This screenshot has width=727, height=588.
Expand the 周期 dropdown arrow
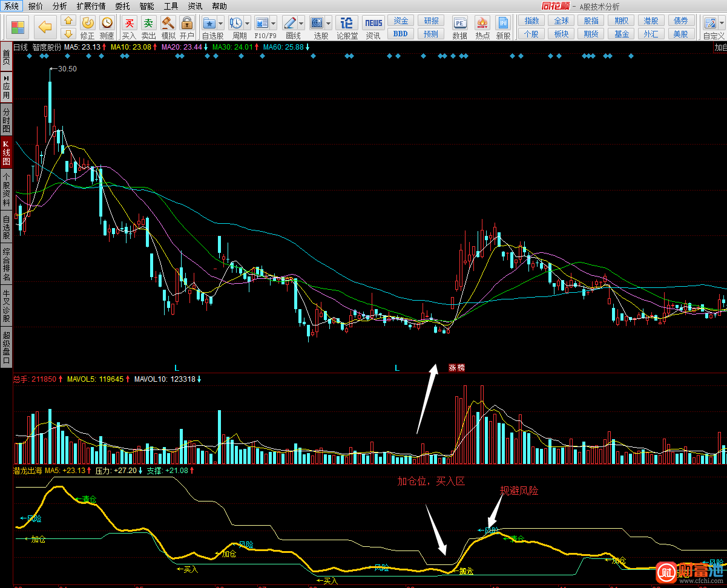click(x=247, y=24)
